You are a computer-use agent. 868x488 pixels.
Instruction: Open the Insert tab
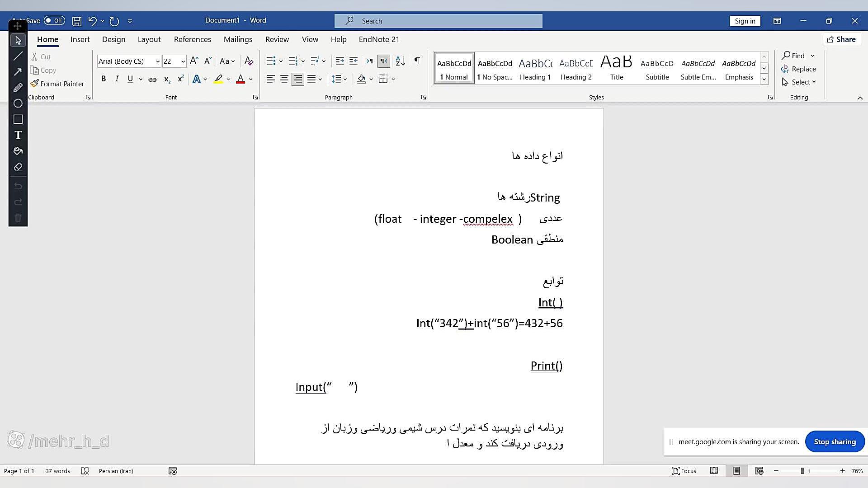point(80,39)
